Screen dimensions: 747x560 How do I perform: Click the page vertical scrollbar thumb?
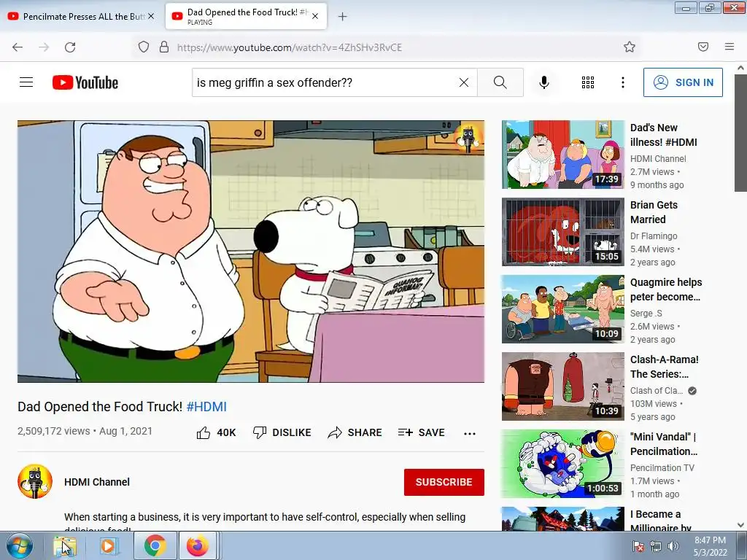[x=741, y=133]
